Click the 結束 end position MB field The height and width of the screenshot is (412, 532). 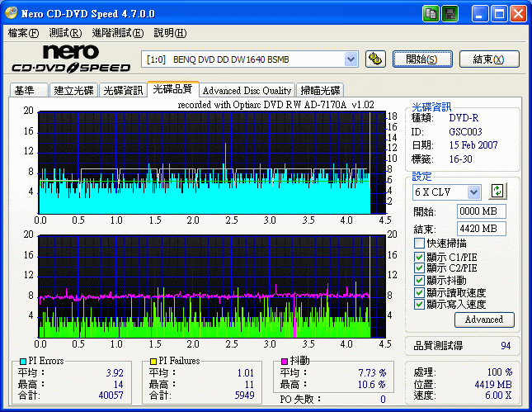[481, 229]
